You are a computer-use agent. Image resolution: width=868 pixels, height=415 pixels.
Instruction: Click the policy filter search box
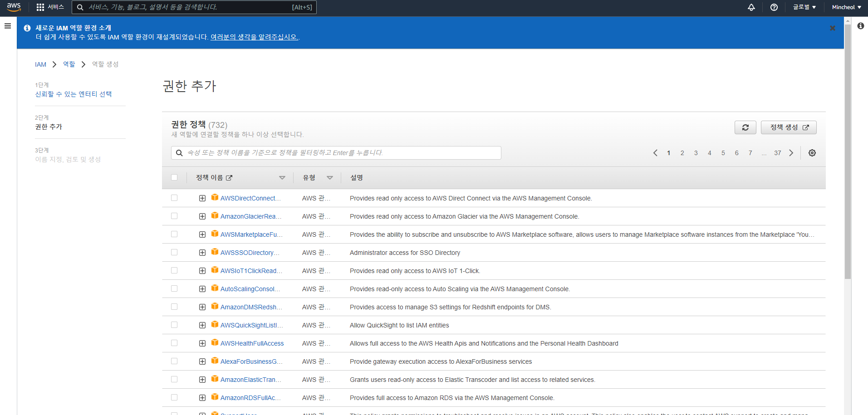tap(336, 153)
